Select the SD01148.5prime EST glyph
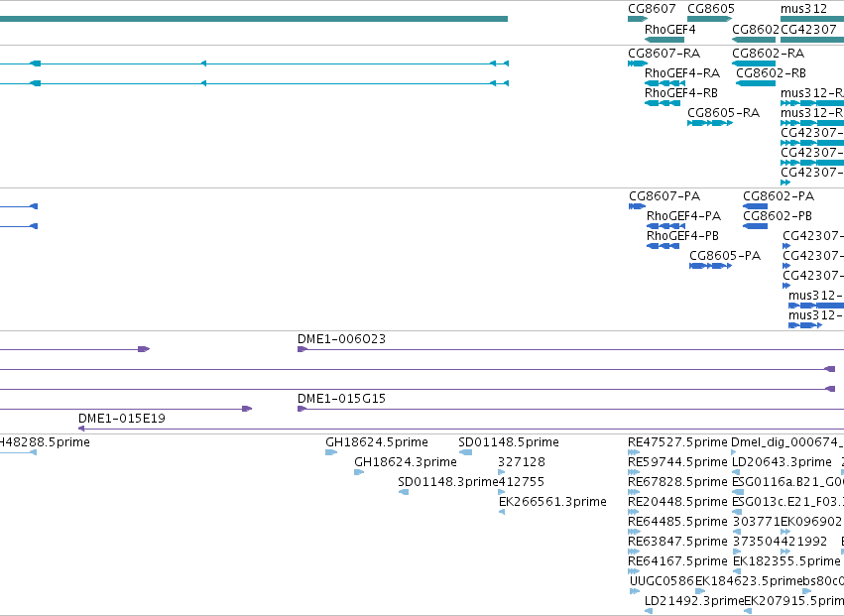 pos(465,452)
